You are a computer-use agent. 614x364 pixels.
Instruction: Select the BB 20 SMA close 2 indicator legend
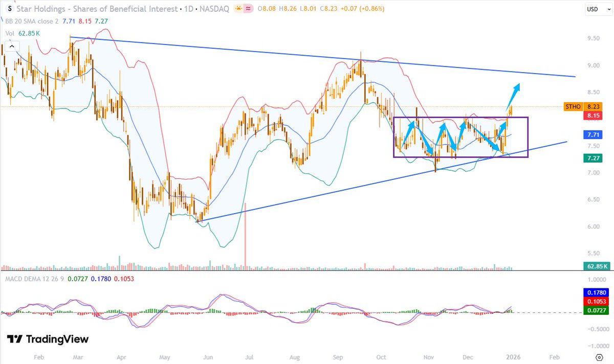coord(32,21)
